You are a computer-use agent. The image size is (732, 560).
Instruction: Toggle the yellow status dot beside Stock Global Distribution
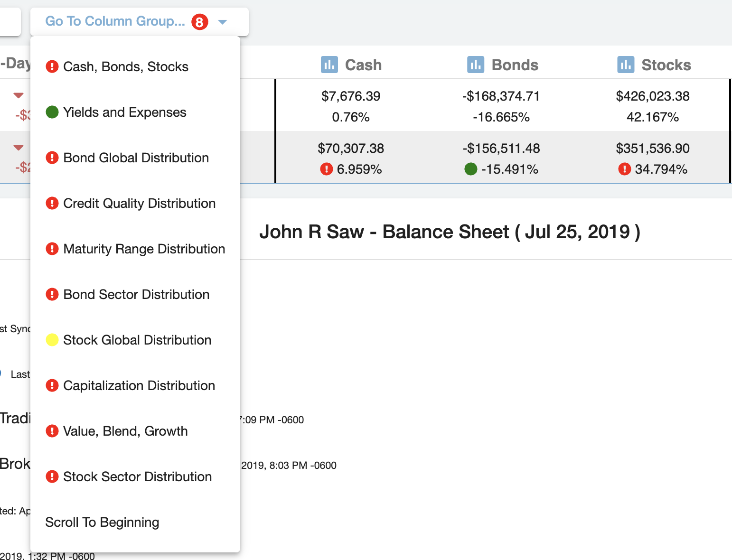(x=52, y=340)
